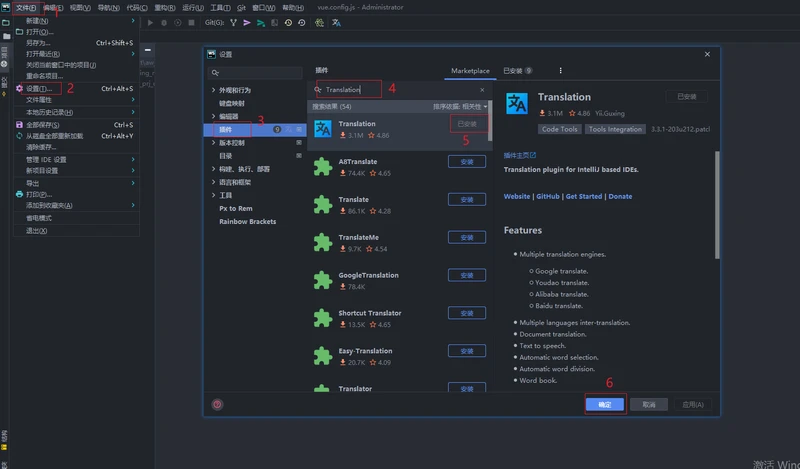The image size is (800, 469).
Task: Select the Px to Rem settings item
Action: click(236, 208)
